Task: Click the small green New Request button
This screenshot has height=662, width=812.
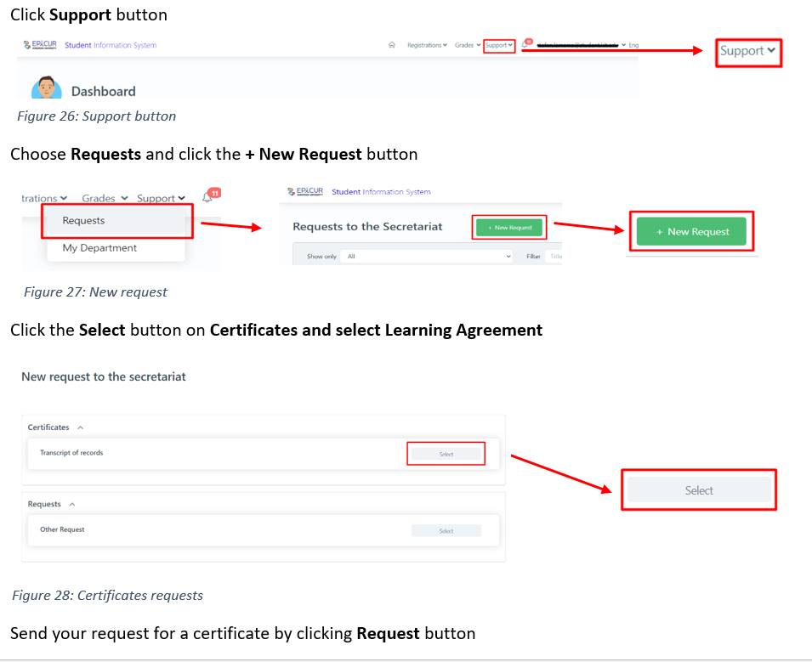Action: 508,228
